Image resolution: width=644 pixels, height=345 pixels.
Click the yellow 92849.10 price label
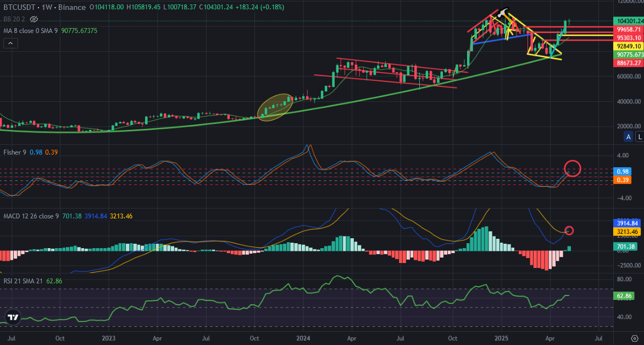(x=627, y=46)
